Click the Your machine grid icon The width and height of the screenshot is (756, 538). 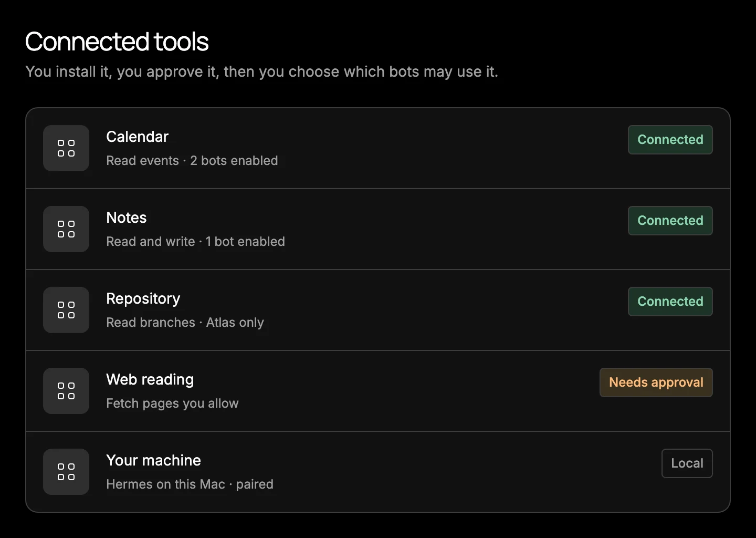(x=66, y=472)
